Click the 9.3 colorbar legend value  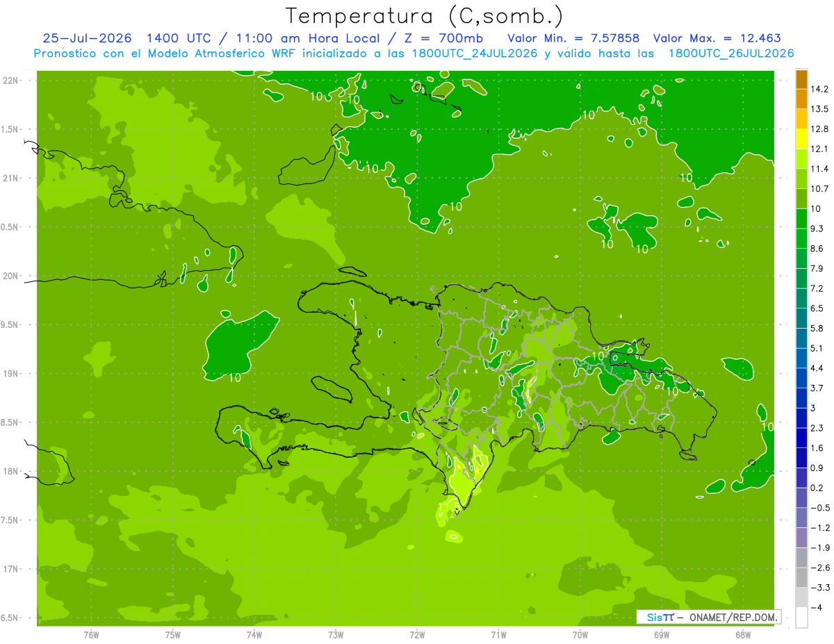[819, 229]
